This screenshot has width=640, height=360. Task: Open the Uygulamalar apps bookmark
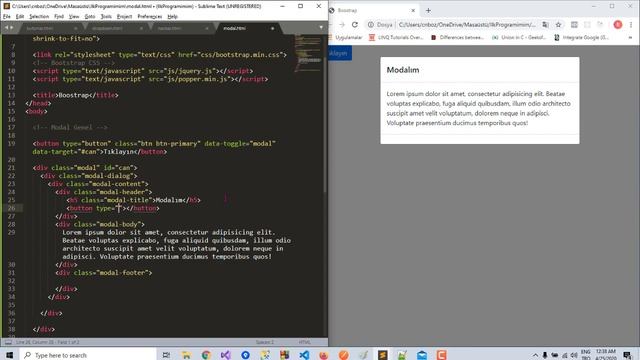pyautogui.click(x=346, y=38)
